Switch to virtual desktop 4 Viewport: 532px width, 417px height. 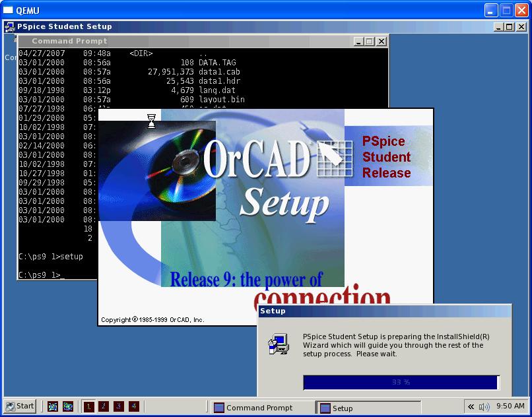point(134,406)
